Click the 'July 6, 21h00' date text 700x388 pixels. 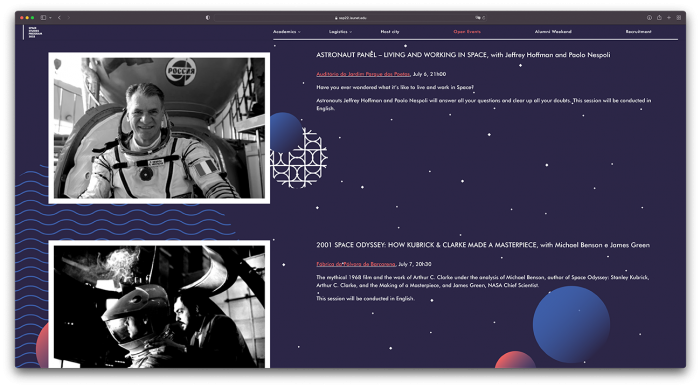(429, 74)
